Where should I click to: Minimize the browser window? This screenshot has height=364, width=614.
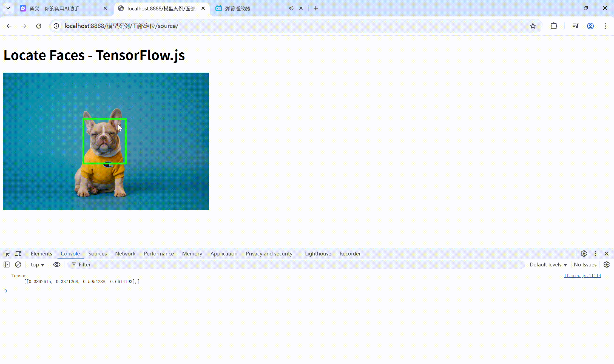[x=567, y=8]
